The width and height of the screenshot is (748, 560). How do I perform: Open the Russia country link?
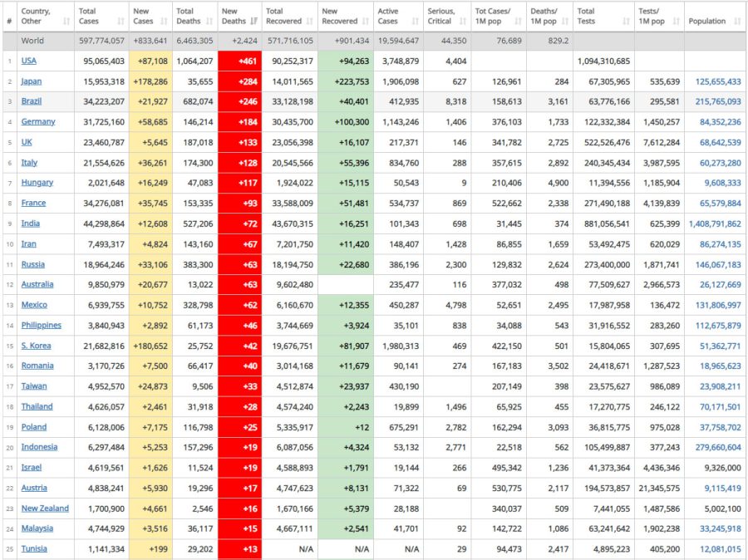33,264
